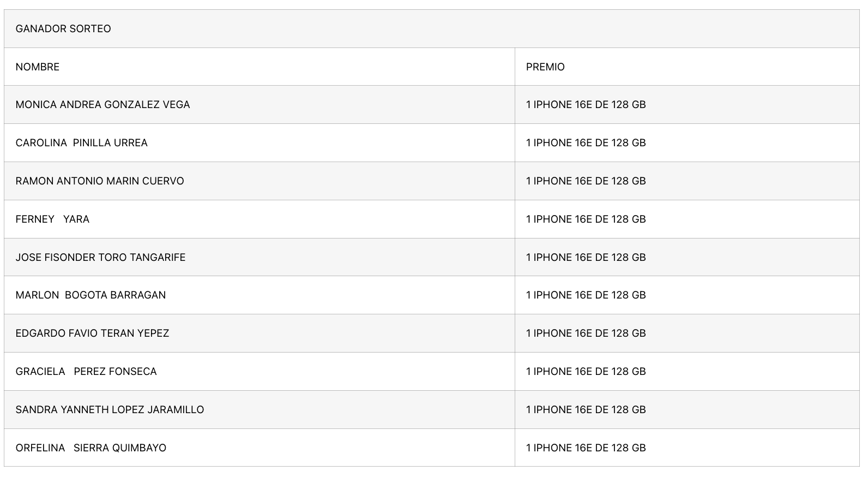Click the Marlon Bogota Barragan name cell
This screenshot has width=868, height=477.
click(x=91, y=295)
